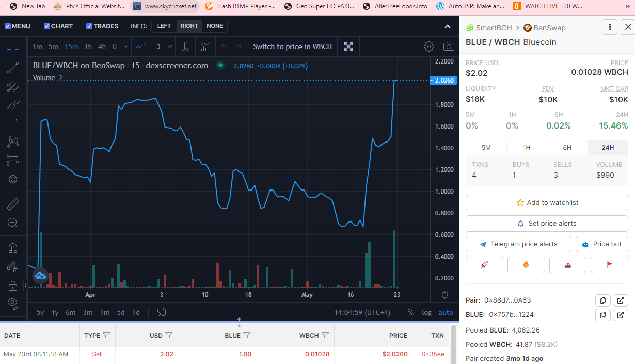The width and height of the screenshot is (635, 364).
Task: Set INFO position to LEFT
Action: pos(164,26)
